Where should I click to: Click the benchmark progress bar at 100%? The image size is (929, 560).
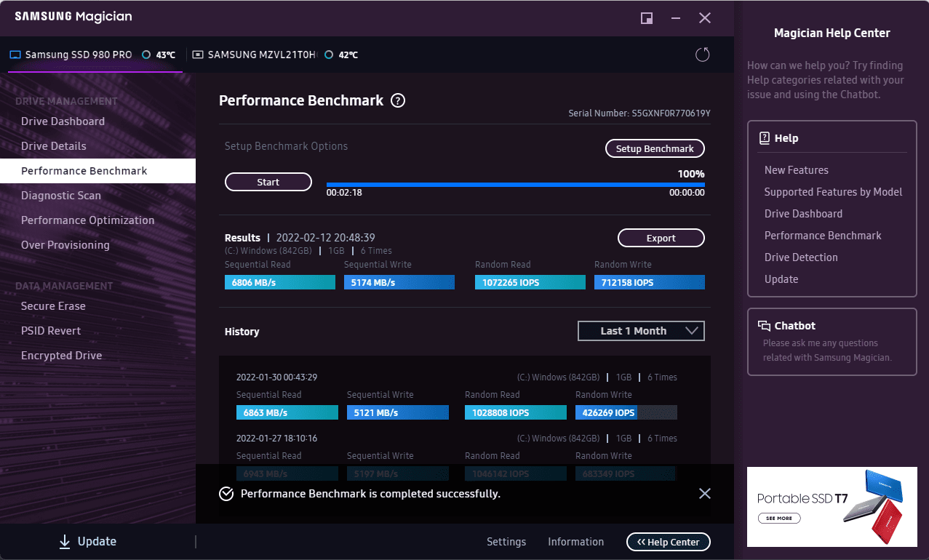click(x=515, y=185)
